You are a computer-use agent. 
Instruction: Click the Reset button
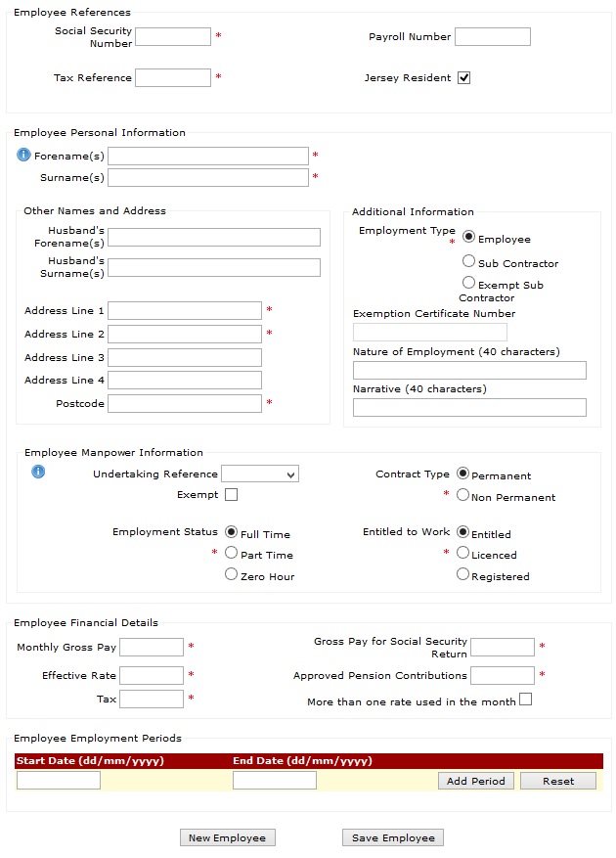pos(558,781)
